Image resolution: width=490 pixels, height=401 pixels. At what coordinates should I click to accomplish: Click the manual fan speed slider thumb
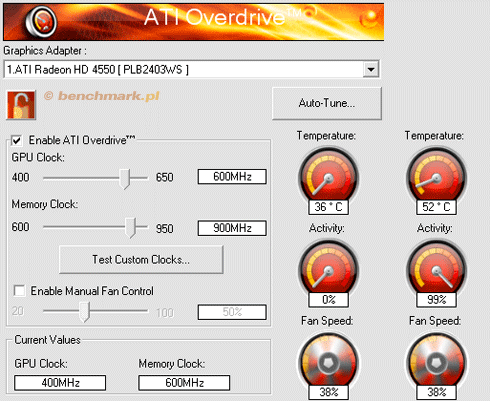point(84,312)
